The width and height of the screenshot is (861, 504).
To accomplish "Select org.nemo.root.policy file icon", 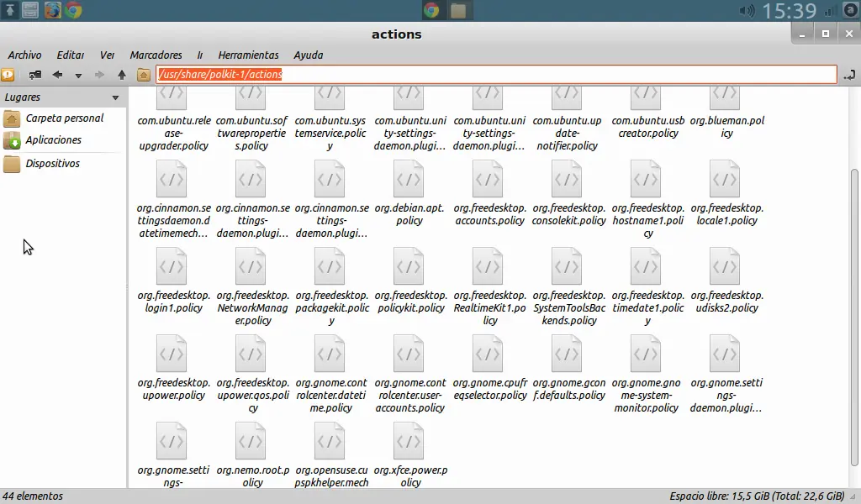I will [x=251, y=440].
